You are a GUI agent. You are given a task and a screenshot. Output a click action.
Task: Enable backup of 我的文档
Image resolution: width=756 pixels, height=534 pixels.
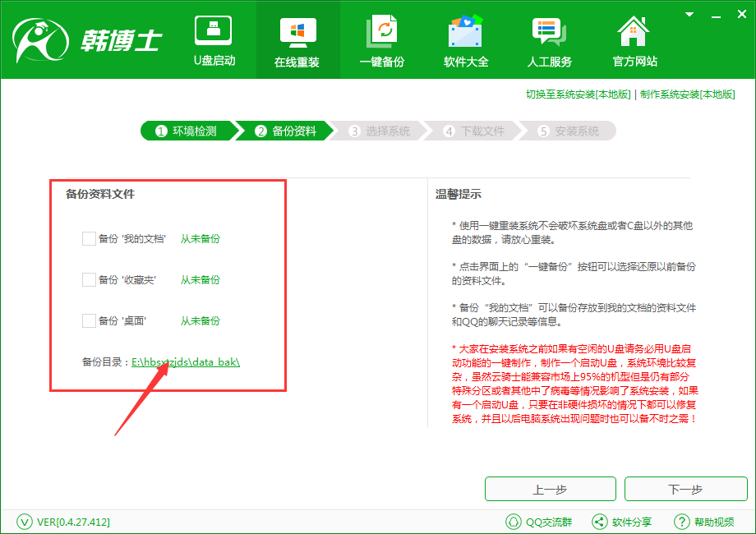click(x=90, y=238)
